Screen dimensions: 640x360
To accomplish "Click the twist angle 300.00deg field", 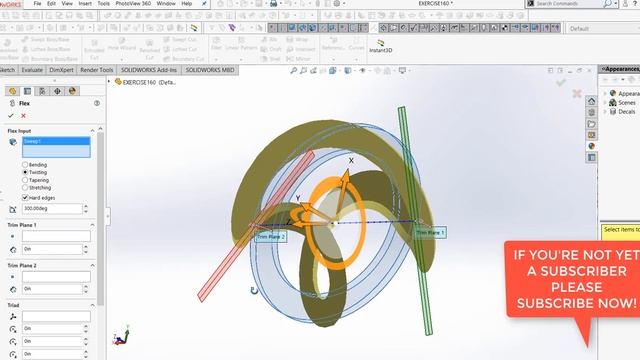I will pyautogui.click(x=52, y=209).
